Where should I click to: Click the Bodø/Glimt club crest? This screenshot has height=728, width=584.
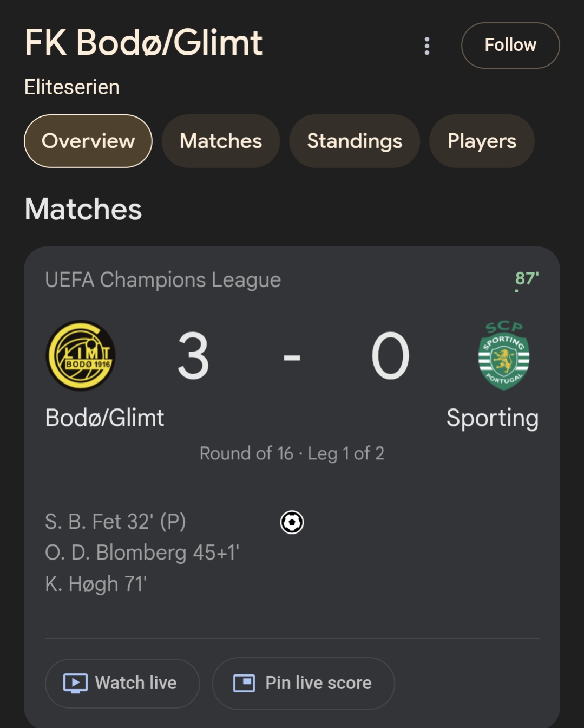(x=81, y=356)
